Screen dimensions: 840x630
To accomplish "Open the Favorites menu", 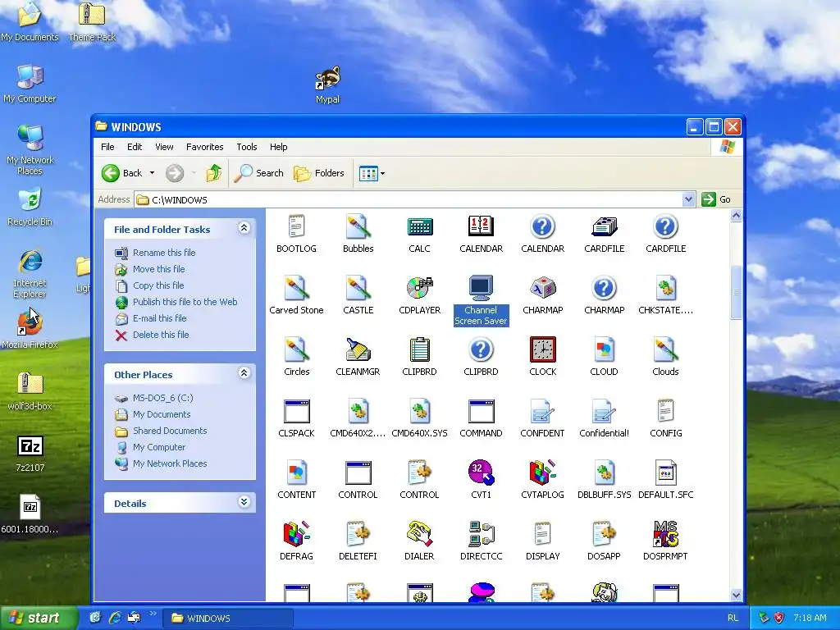I will coord(204,147).
